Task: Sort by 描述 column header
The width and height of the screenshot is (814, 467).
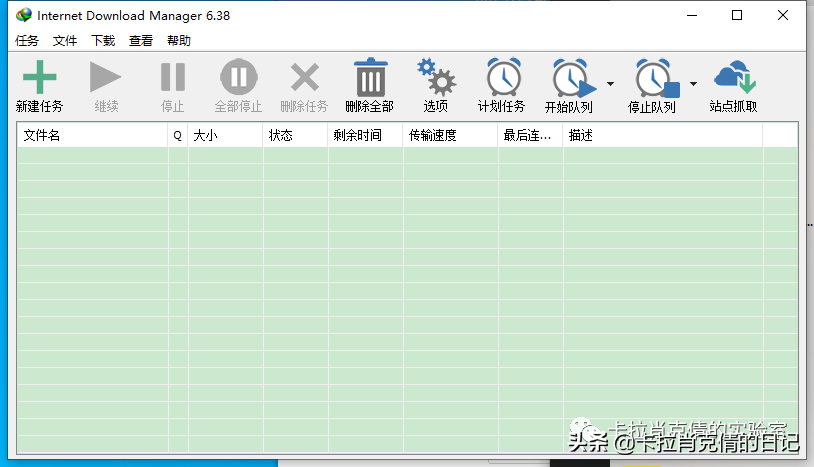Action: pyautogui.click(x=662, y=135)
